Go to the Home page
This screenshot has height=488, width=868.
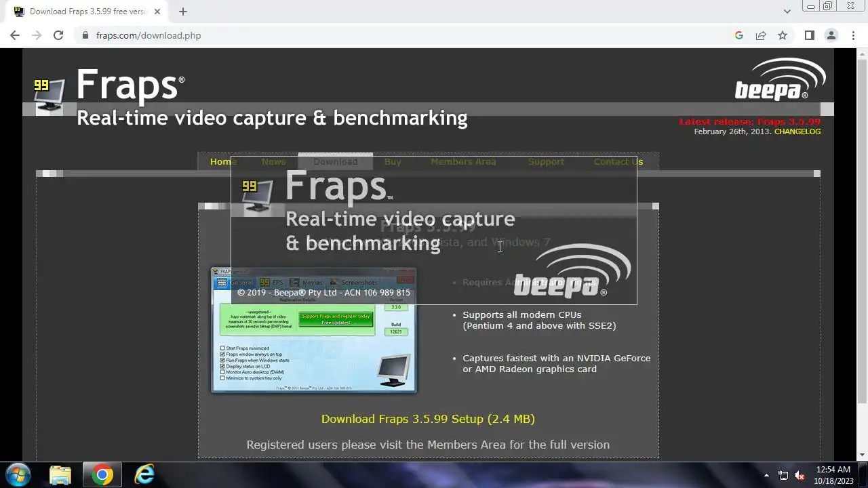click(223, 161)
